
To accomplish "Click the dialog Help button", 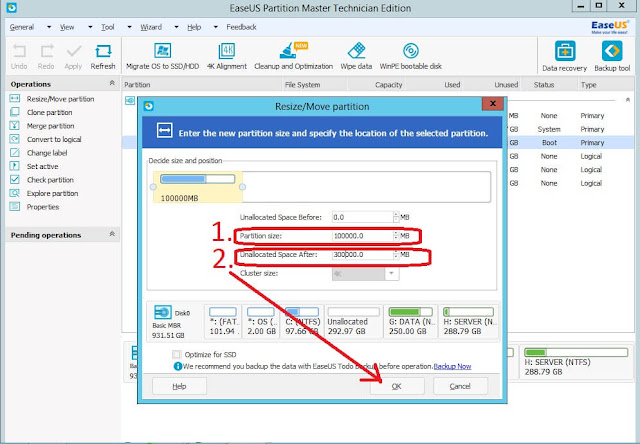I will (179, 386).
